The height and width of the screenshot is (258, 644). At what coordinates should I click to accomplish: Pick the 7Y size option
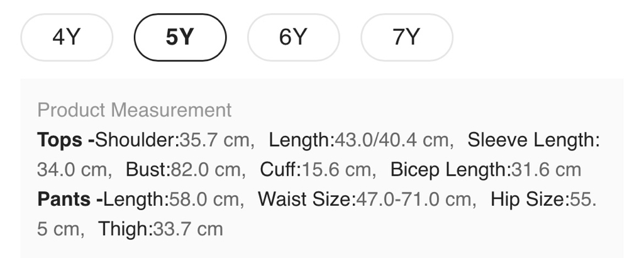406,38
